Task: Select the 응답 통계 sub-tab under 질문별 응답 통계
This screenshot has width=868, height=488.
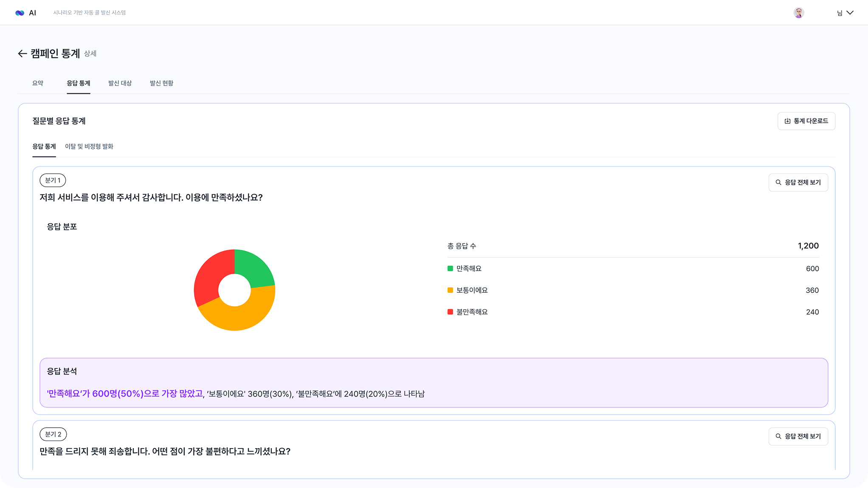Action: click(x=44, y=146)
